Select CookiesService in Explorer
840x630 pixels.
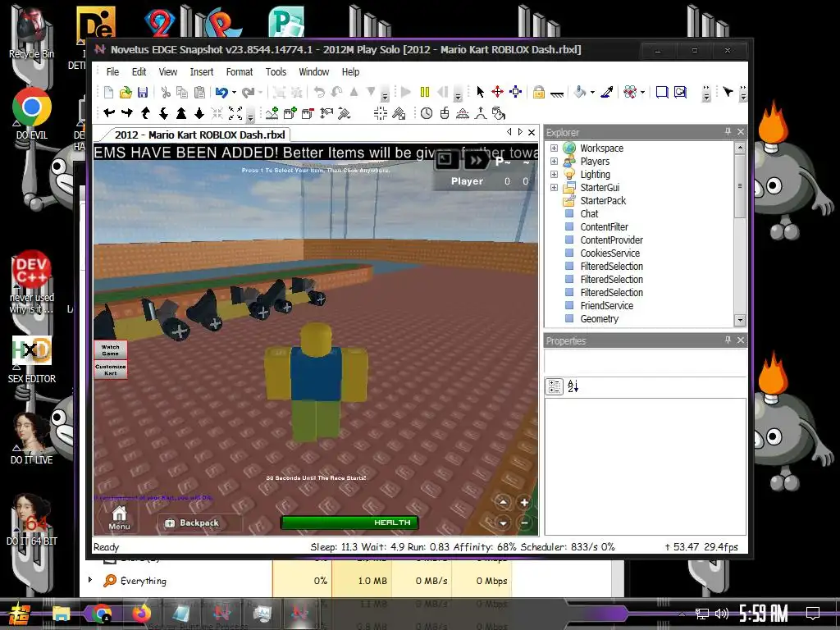click(x=609, y=253)
